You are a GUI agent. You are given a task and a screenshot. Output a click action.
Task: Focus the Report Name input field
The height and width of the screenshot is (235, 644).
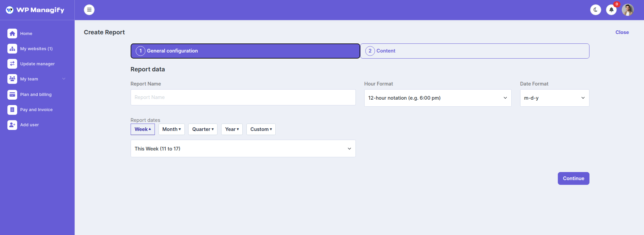[243, 97]
